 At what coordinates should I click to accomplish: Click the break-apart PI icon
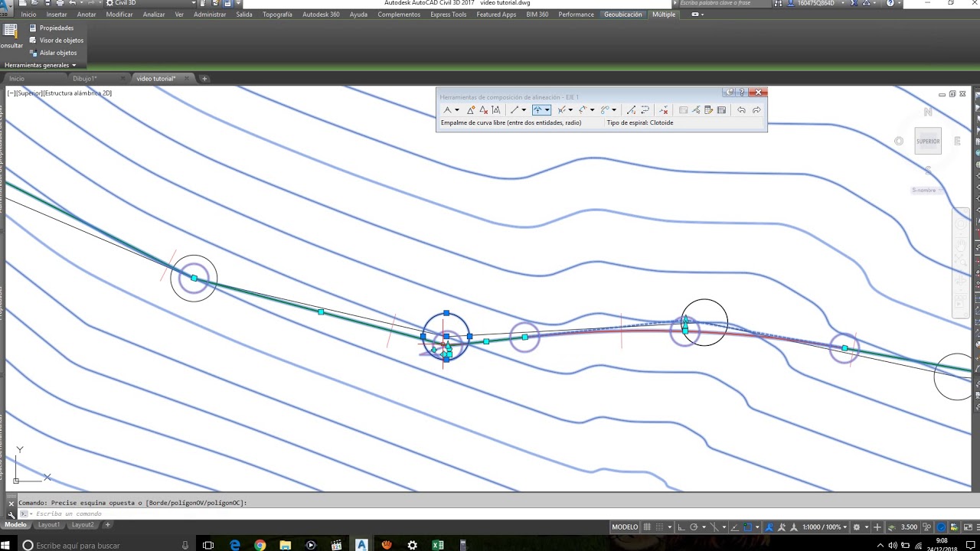coord(496,110)
